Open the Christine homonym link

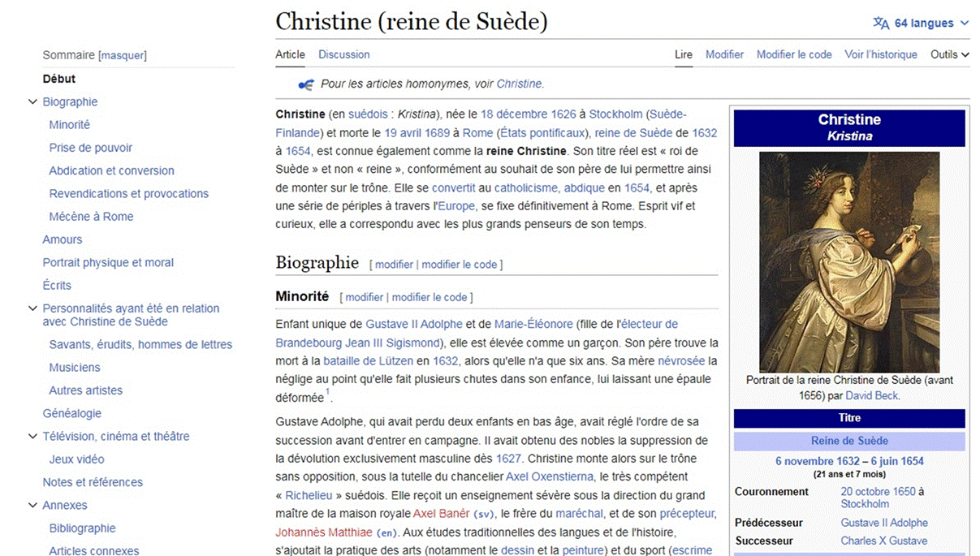pos(519,84)
